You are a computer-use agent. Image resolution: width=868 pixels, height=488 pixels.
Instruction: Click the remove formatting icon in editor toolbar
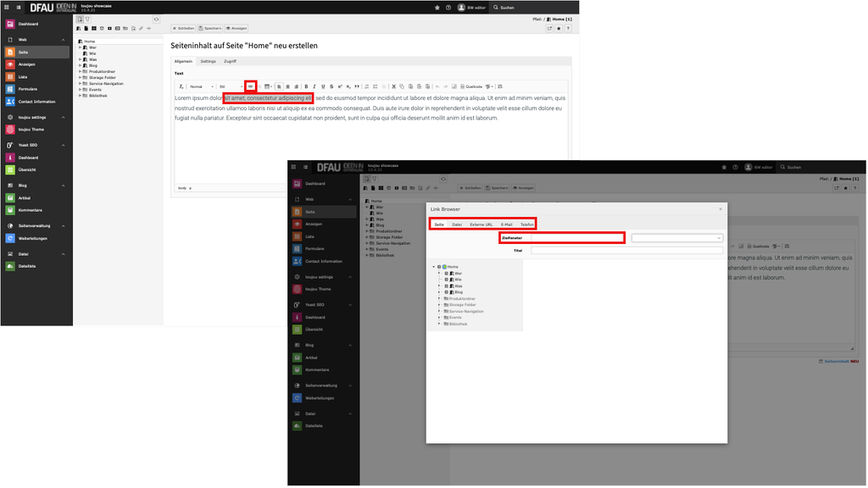click(x=181, y=86)
